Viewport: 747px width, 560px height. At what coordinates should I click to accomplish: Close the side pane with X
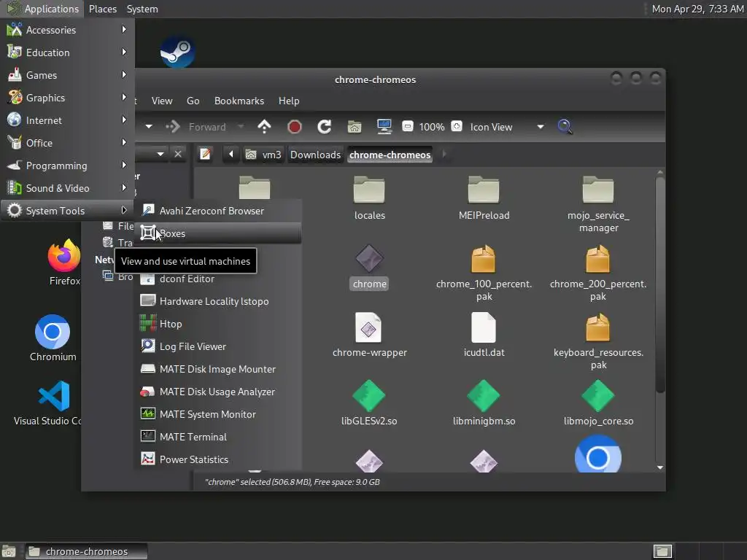pos(178,155)
